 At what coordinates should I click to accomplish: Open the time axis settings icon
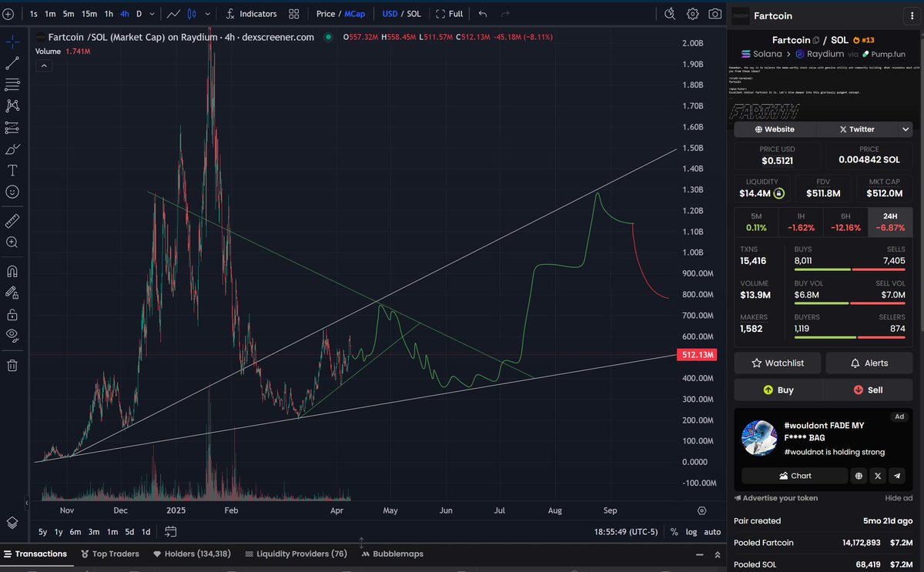[701, 510]
